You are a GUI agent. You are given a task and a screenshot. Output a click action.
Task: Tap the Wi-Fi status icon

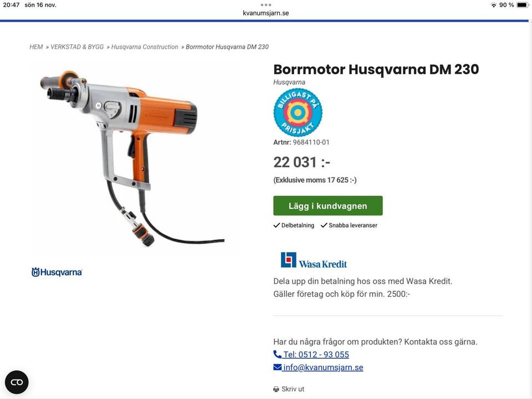pyautogui.click(x=494, y=5)
